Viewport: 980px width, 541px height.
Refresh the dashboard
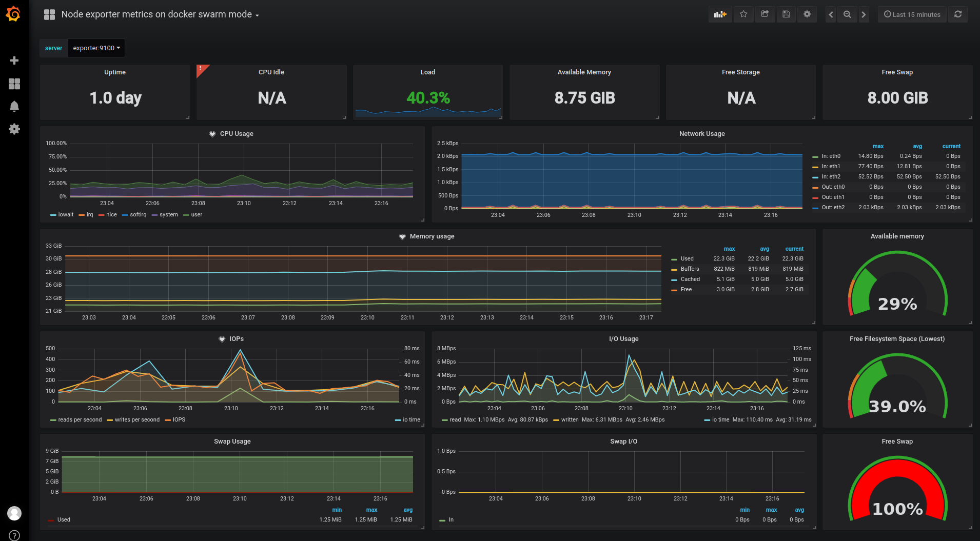pos(958,14)
